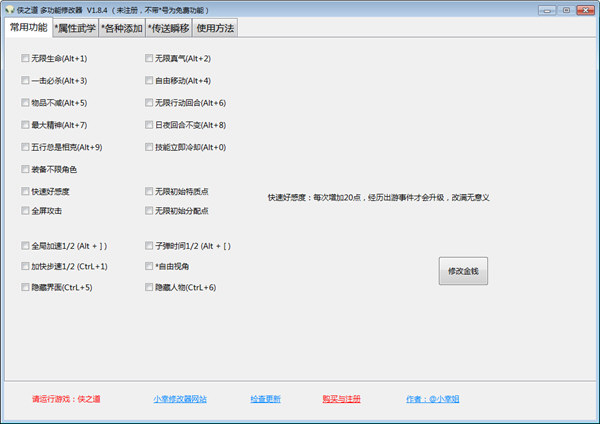Open the 使用方法 tab
Viewport: 600px width, 424px height.
(215, 28)
